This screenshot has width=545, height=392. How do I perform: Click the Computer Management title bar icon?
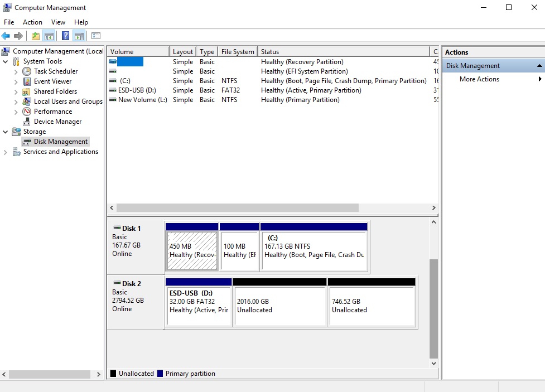click(x=7, y=7)
